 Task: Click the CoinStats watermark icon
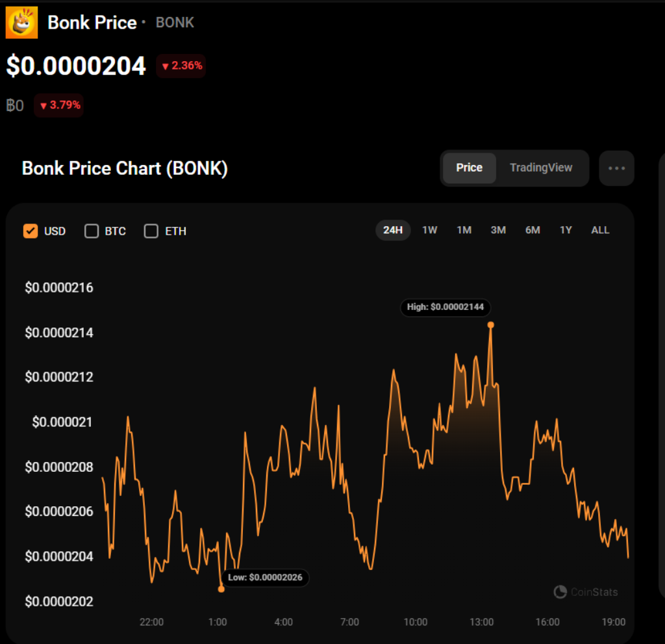tap(560, 592)
